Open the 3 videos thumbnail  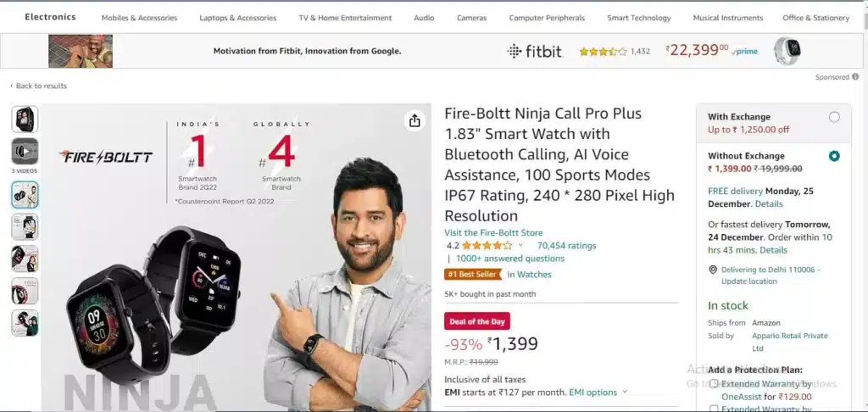[x=25, y=152]
